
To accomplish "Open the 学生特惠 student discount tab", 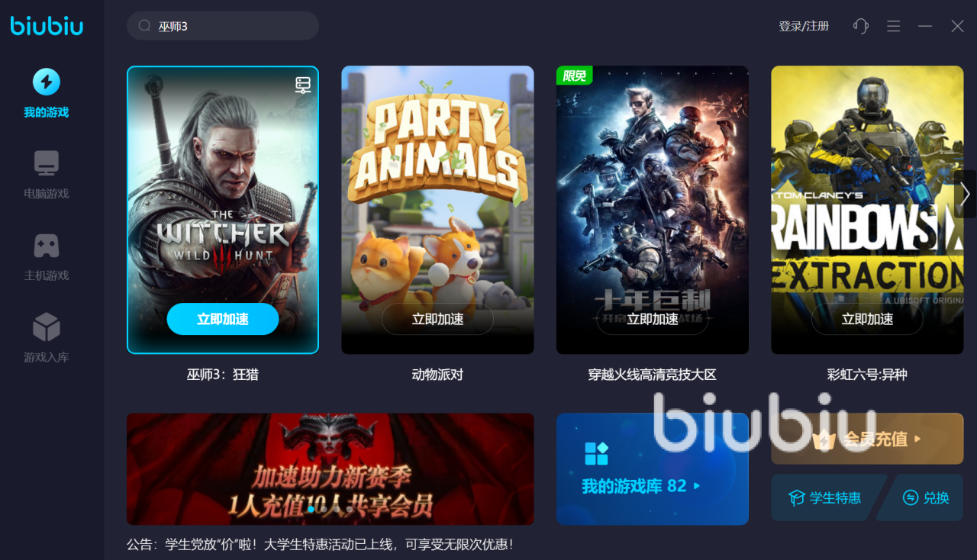I will 828,497.
